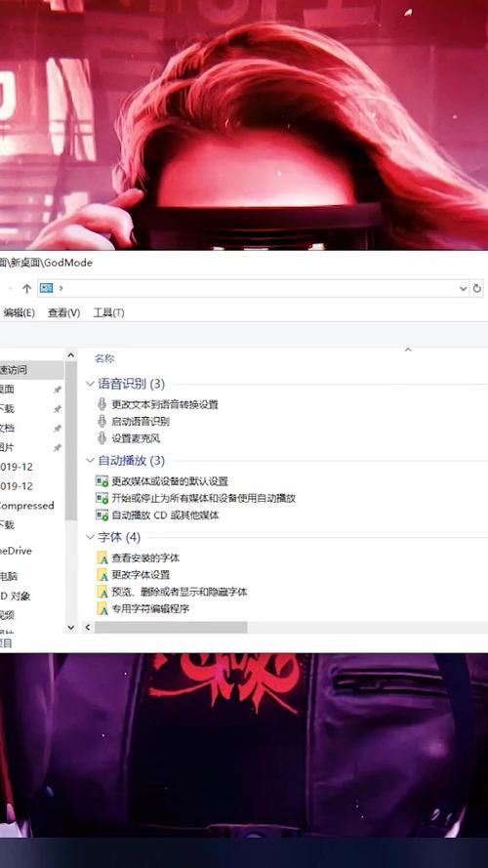Select 开始或停止为所有媒体和设备使用自动播放 text

pos(204,498)
